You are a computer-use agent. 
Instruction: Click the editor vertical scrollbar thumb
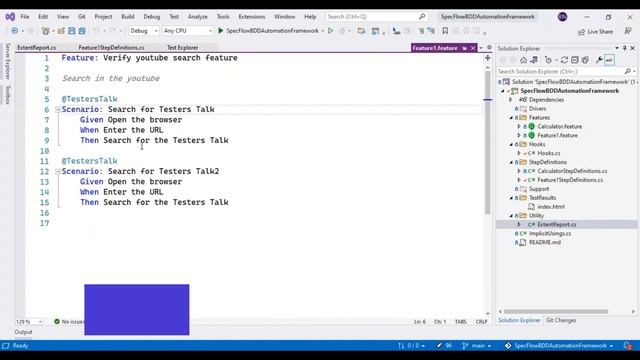point(487,143)
